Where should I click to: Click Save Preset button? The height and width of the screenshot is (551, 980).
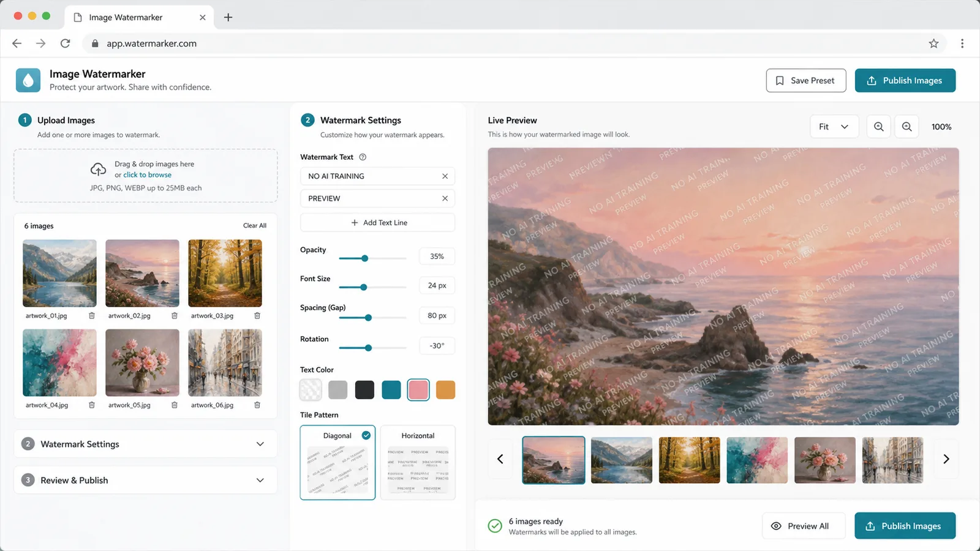click(806, 81)
